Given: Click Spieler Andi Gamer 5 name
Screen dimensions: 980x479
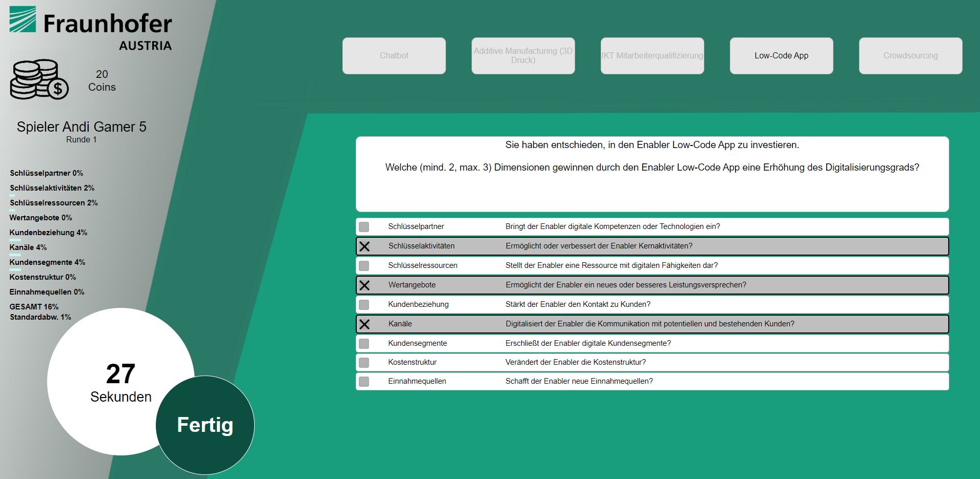Looking at the screenshot, I should tap(81, 127).
